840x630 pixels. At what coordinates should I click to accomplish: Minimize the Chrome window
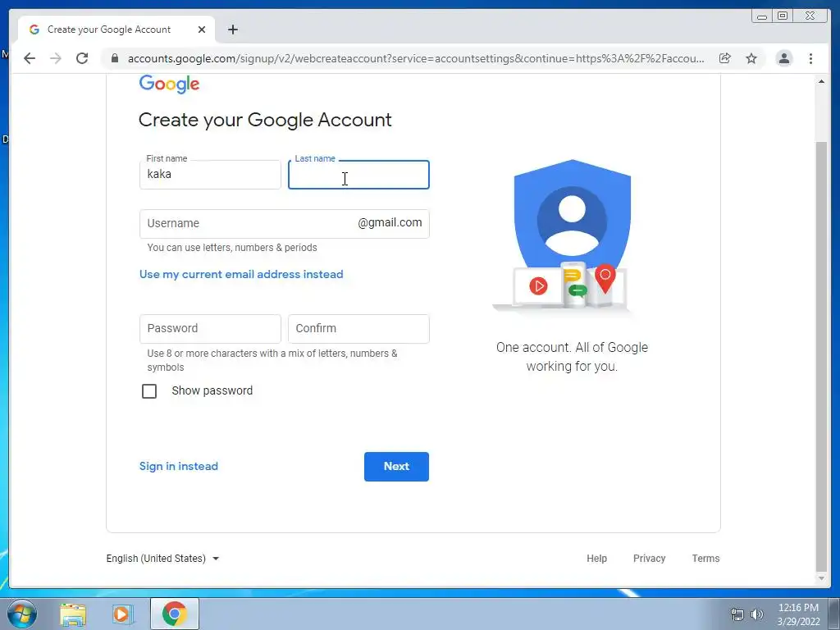coord(762,16)
